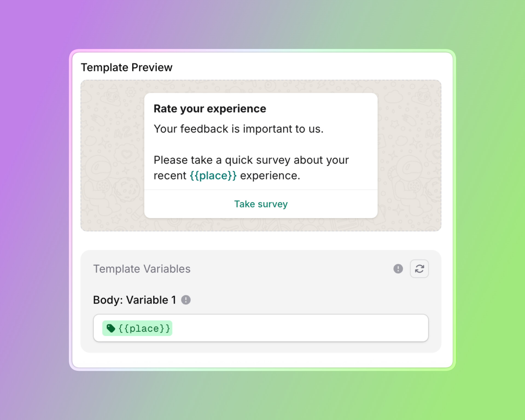Click inside the Variable 1 input field
This screenshot has width=525, height=420.
pyautogui.click(x=273, y=328)
